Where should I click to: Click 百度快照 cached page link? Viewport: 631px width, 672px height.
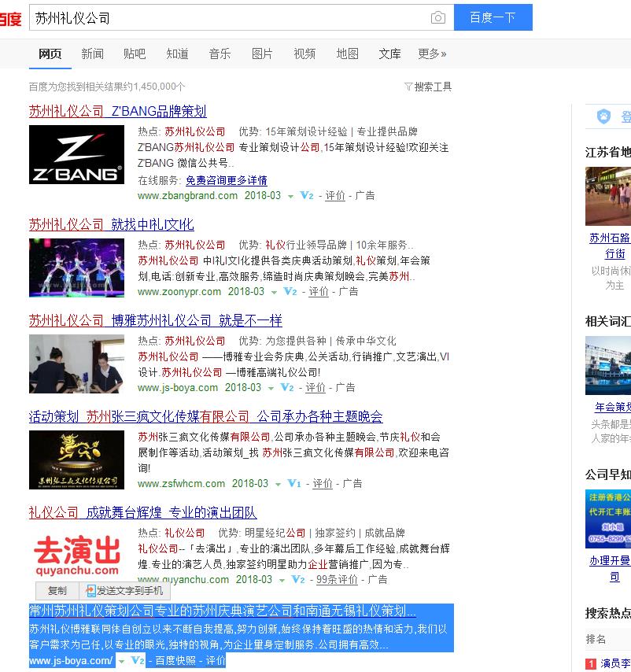(175, 660)
